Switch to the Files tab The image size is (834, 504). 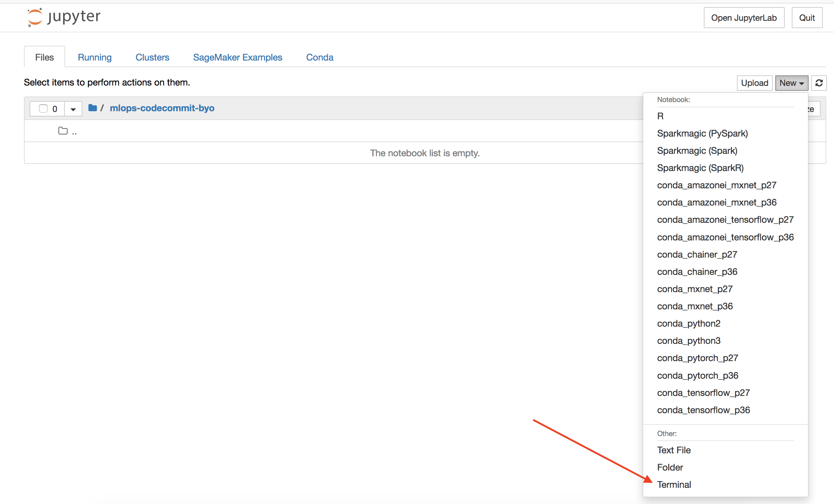[44, 57]
